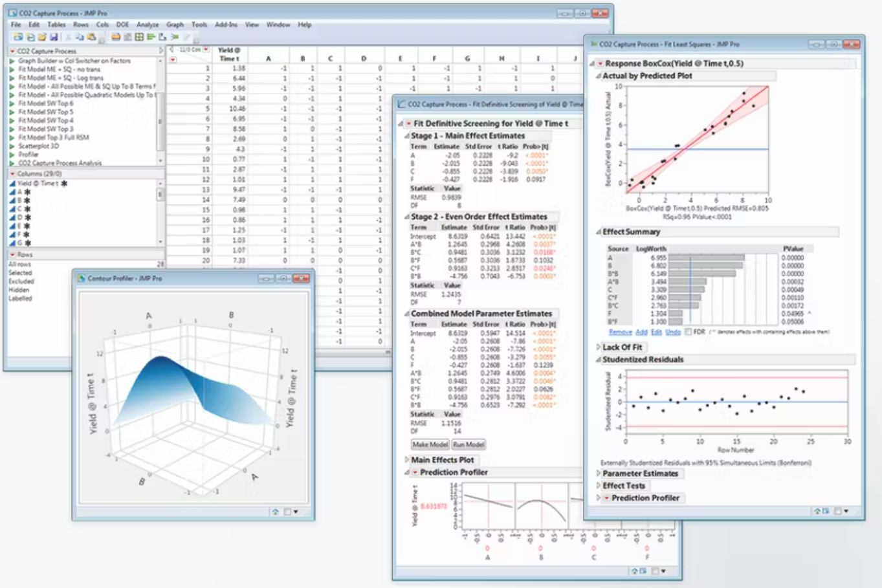Expand the Main Effects Plot section

(x=406, y=460)
